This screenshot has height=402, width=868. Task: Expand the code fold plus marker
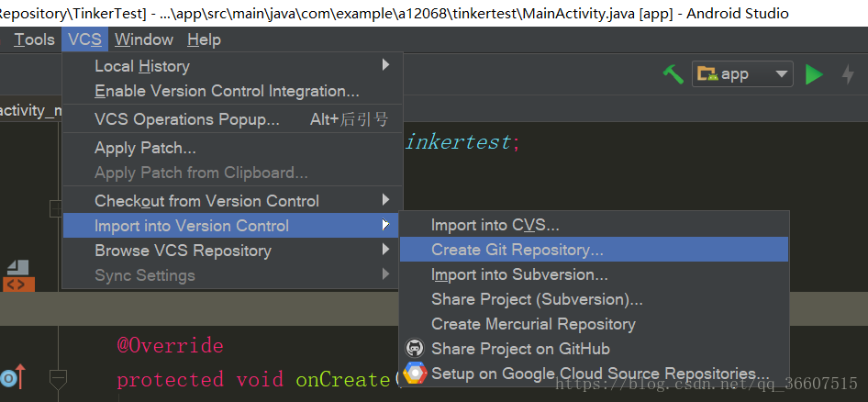click(x=55, y=208)
